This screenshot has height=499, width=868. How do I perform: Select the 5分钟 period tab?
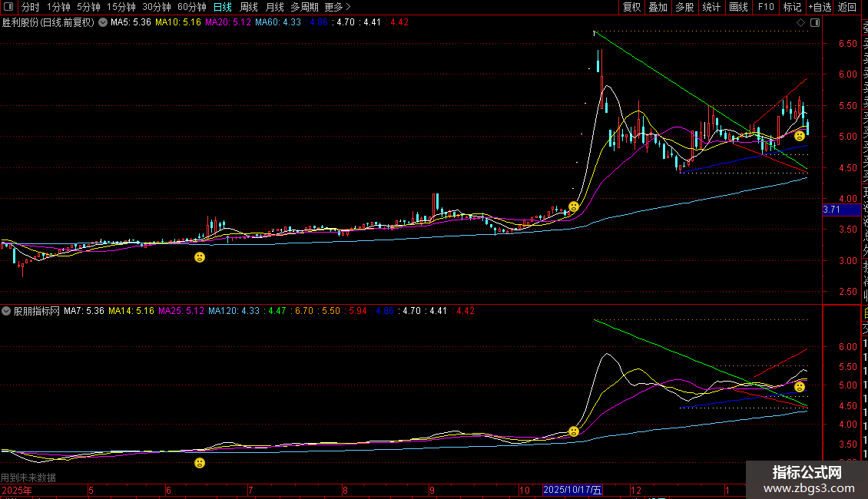coord(88,7)
